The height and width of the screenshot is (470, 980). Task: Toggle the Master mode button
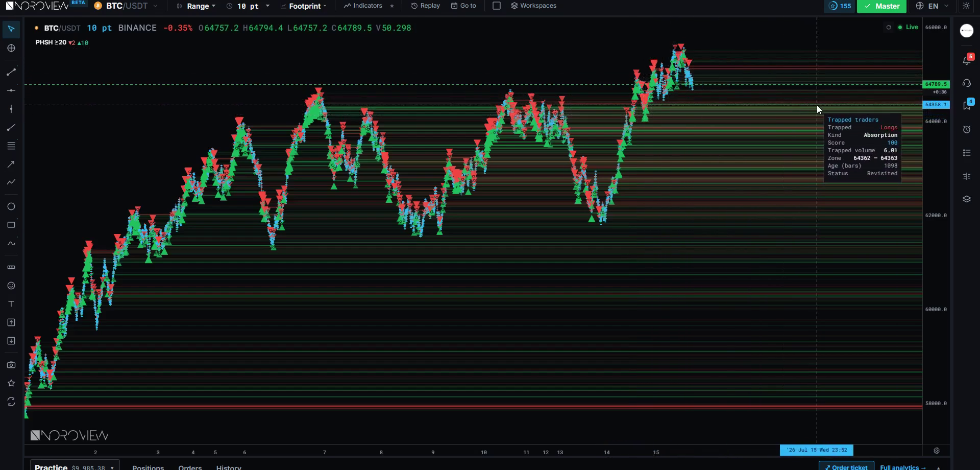[x=881, y=6]
